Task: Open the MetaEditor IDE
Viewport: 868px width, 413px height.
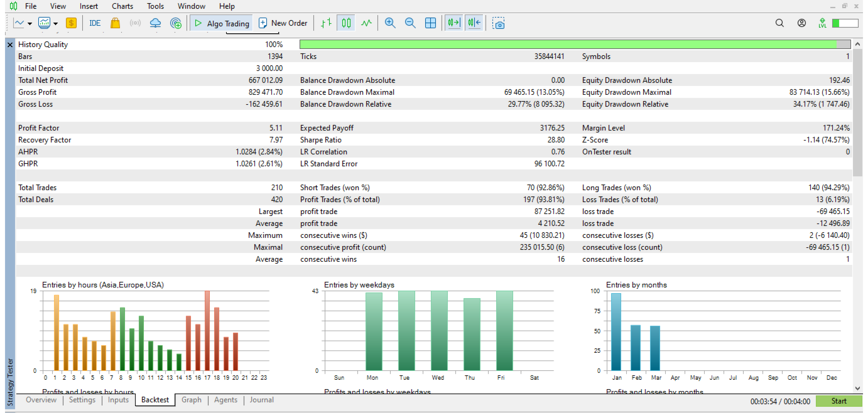Action: tap(95, 23)
